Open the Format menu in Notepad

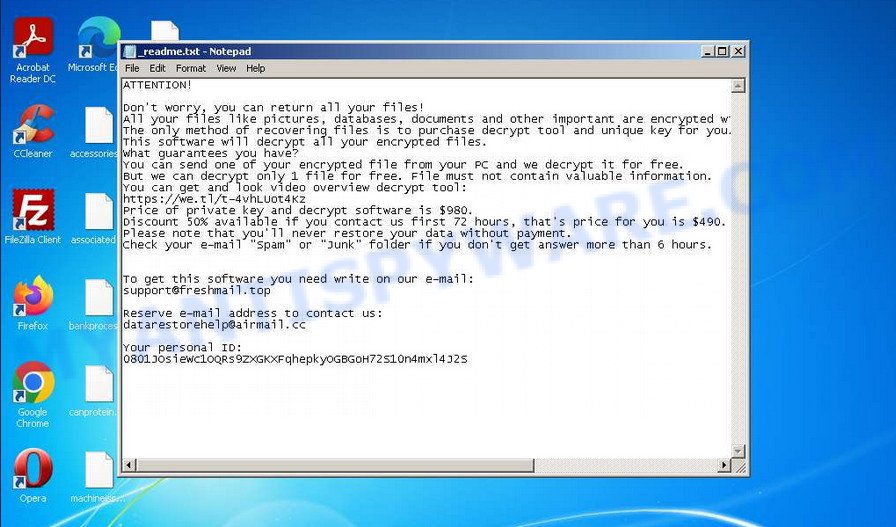(190, 68)
